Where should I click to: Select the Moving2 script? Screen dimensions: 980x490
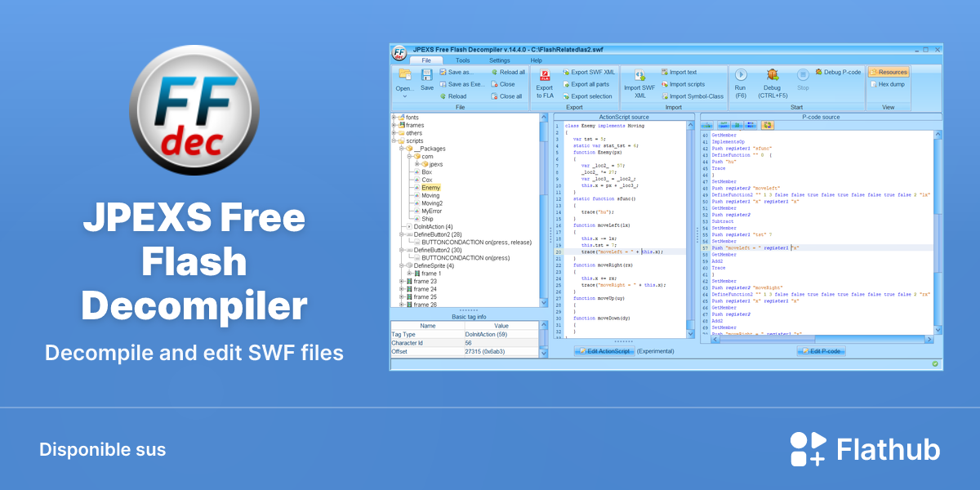point(428,203)
